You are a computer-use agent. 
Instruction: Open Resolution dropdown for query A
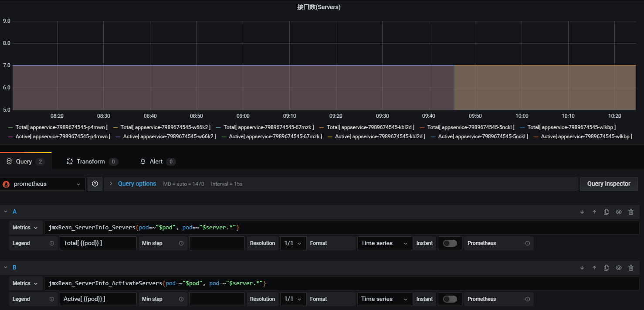tap(293, 243)
